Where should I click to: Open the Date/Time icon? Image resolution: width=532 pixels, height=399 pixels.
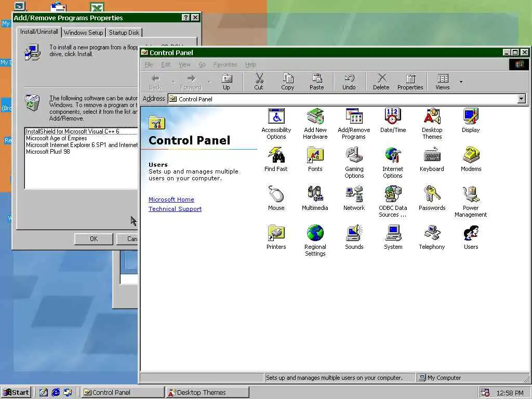pyautogui.click(x=393, y=121)
